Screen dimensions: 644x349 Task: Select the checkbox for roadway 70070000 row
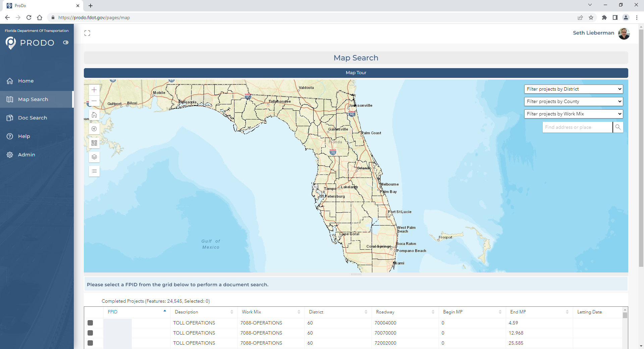(90, 333)
